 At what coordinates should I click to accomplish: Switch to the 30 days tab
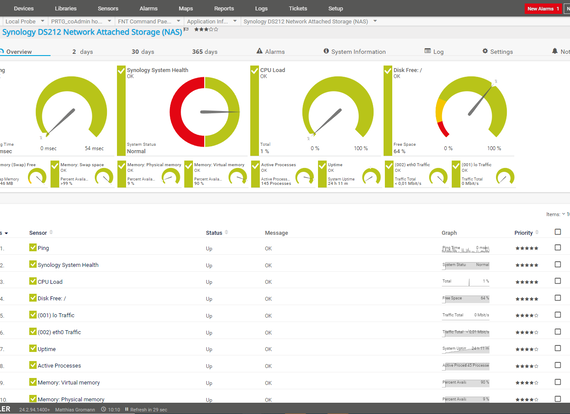pos(143,52)
